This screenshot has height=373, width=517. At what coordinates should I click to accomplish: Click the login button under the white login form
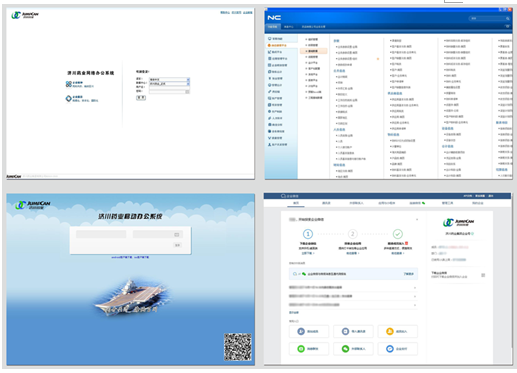141,98
